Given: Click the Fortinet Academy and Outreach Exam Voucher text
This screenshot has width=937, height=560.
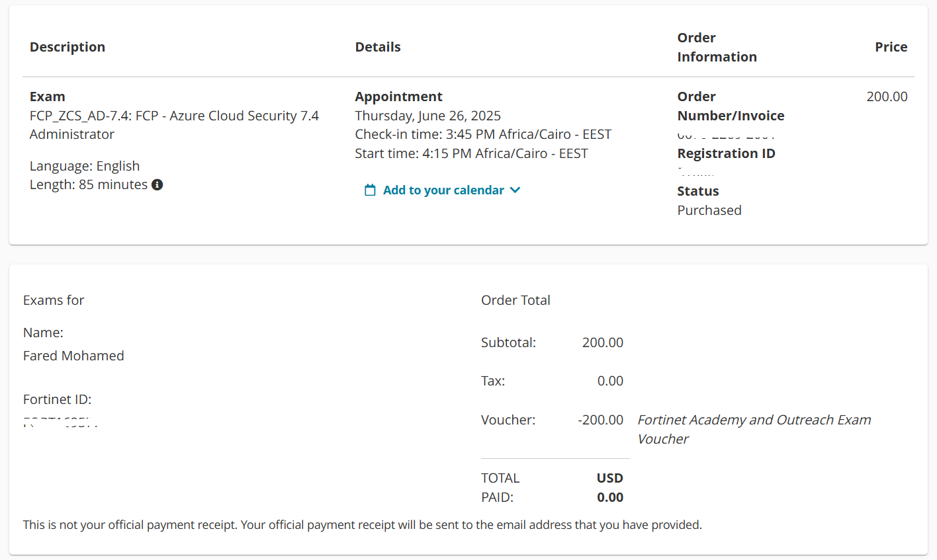Looking at the screenshot, I should [754, 429].
